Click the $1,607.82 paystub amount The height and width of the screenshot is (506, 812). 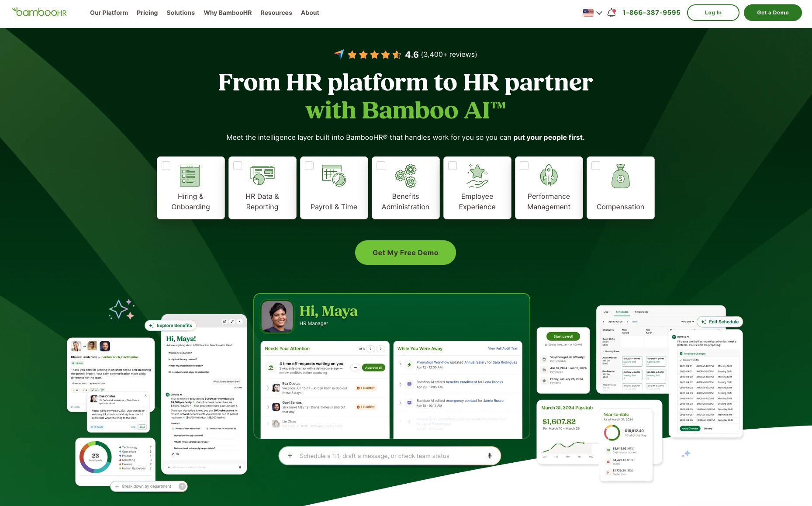(x=559, y=422)
